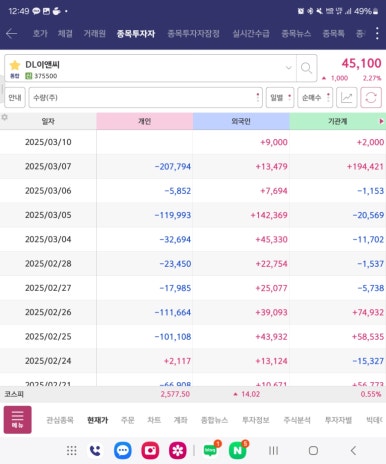This screenshot has height=464, width=386.
Task: Tap the +142,369 foreigner value
Action: click(x=269, y=215)
